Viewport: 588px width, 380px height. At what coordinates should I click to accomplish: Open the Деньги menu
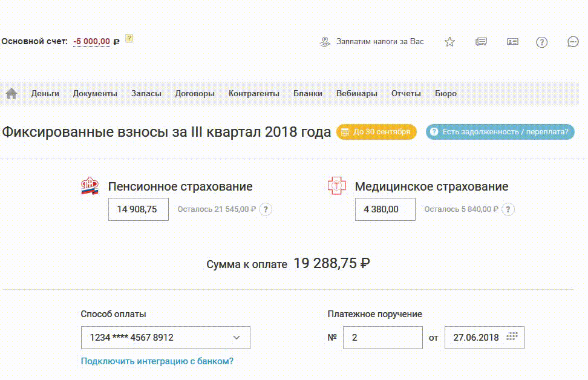45,94
